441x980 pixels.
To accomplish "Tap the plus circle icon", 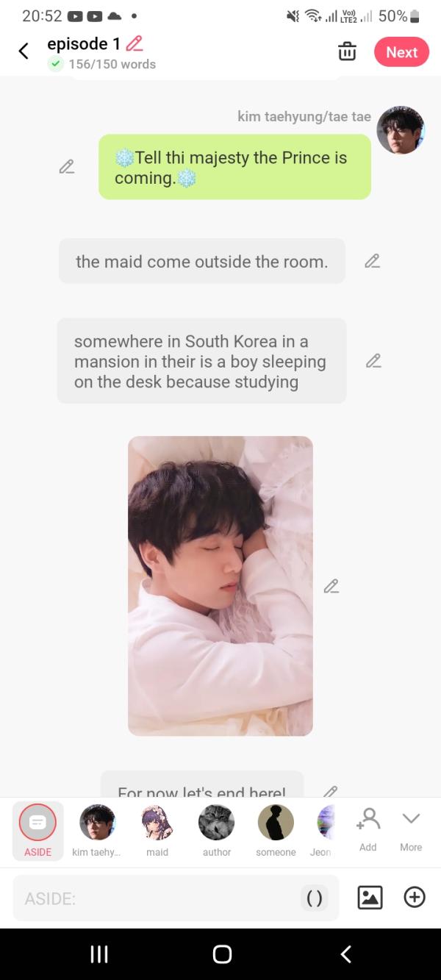I will coord(415,897).
